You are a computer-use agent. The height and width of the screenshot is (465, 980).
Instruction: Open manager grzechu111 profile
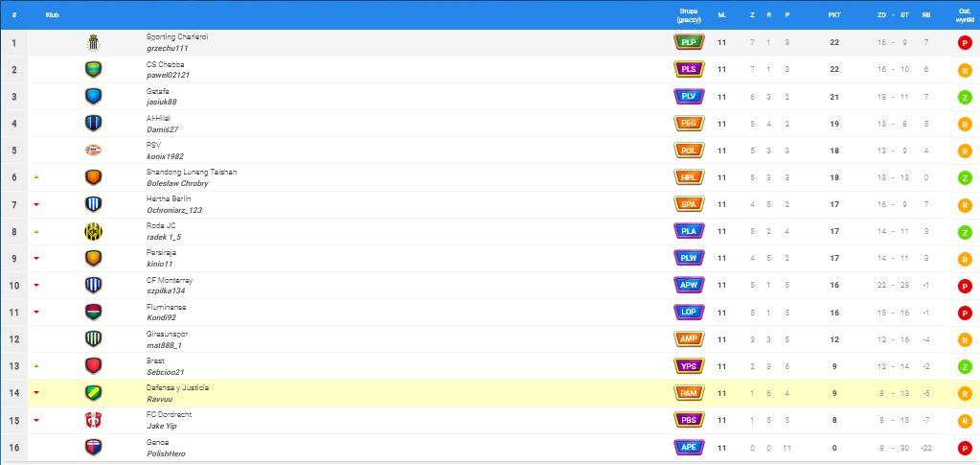[168, 48]
